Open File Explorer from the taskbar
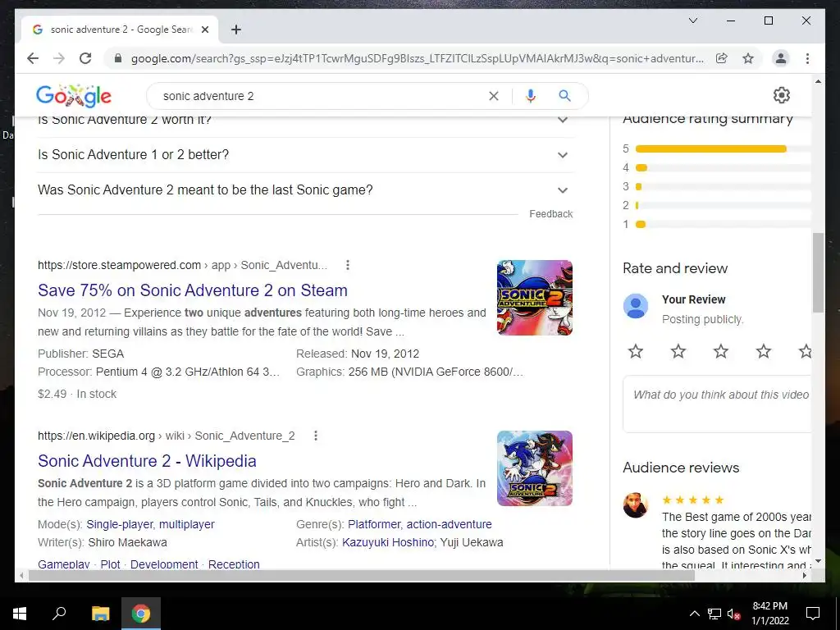The height and width of the screenshot is (630, 840). tap(100, 614)
